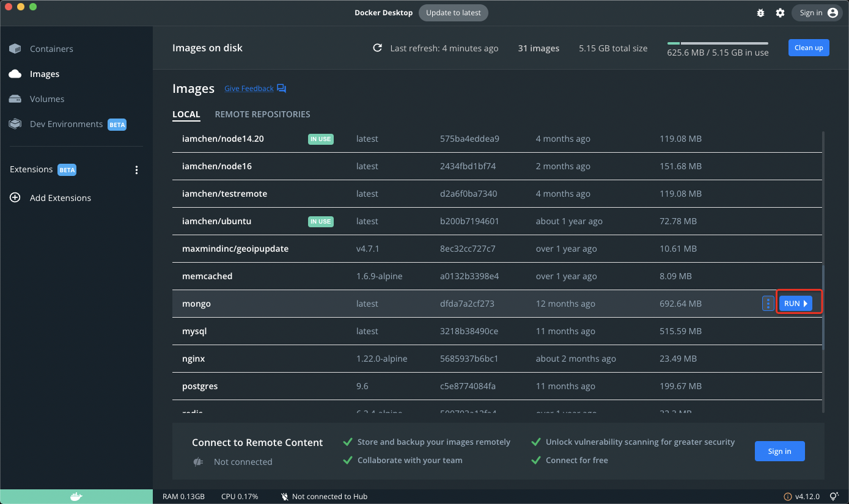Click the blue Sign in button in banner
The width and height of the screenshot is (849, 504).
[779, 451]
